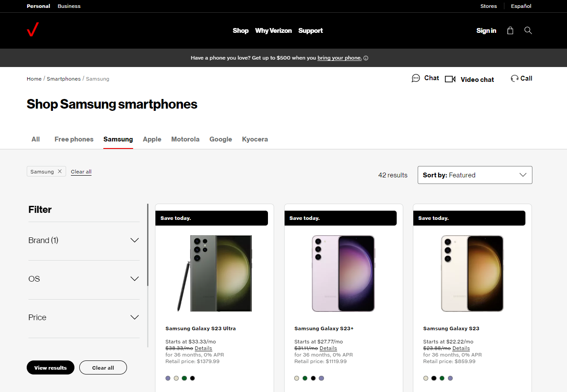Viewport: 567px width, 392px height.
Task: Select cream color for Galaxy S23+
Action: pyautogui.click(x=297, y=378)
